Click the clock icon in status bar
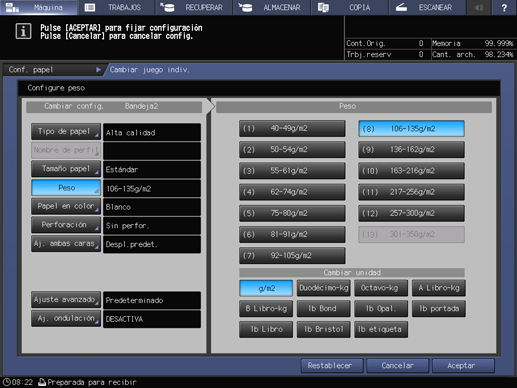This screenshot has width=517, height=388. coord(6,382)
